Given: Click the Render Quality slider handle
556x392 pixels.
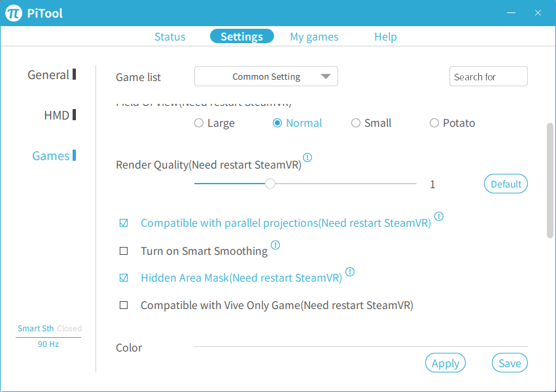Looking at the screenshot, I should [x=270, y=184].
